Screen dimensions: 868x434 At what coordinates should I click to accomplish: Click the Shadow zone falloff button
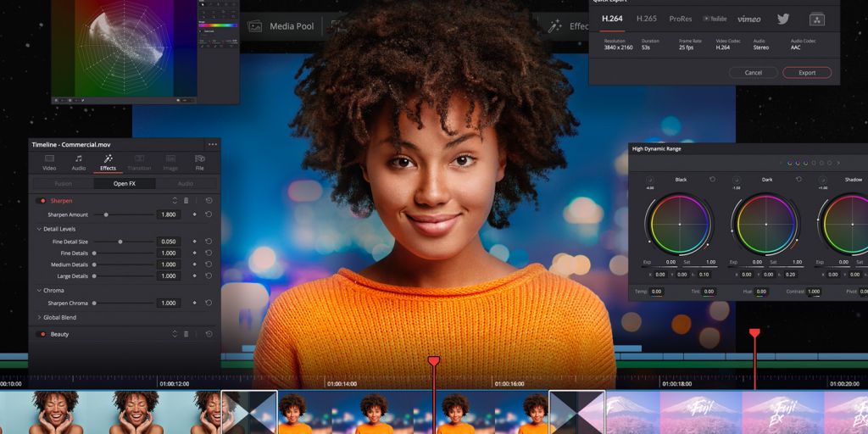point(822,180)
